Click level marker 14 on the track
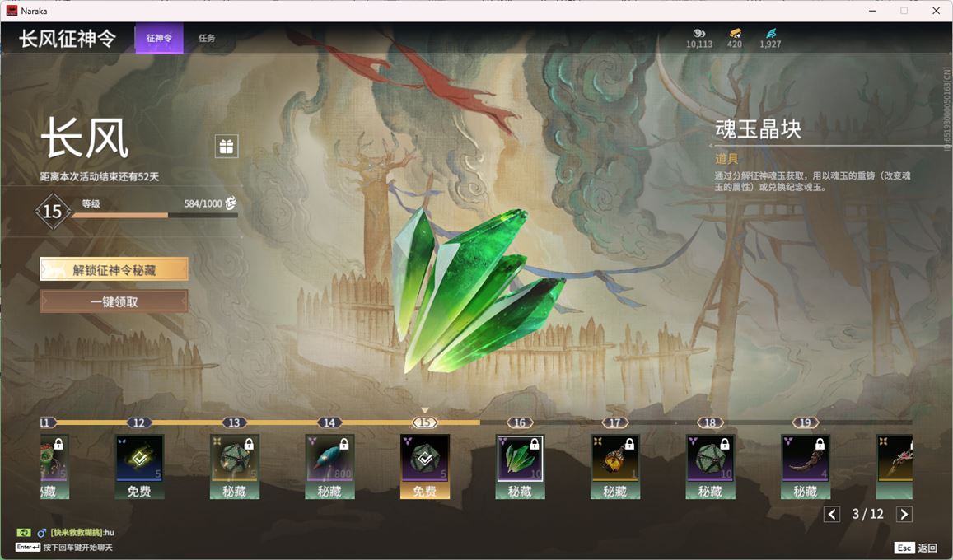953x560 pixels. [x=329, y=422]
